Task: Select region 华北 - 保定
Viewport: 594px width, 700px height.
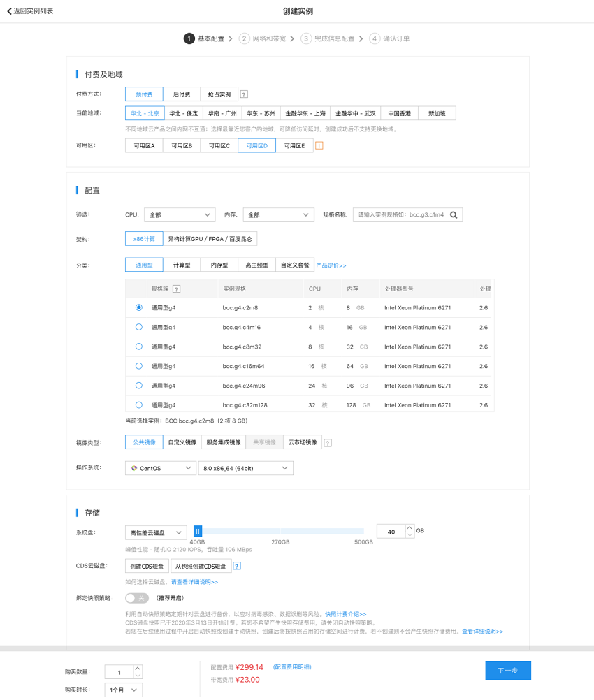Action: pyautogui.click(x=184, y=113)
